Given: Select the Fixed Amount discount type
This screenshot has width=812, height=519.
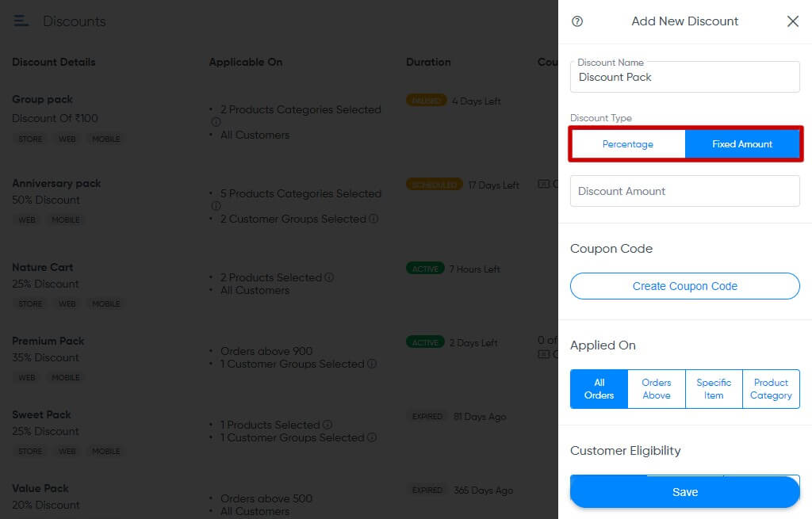Looking at the screenshot, I should [x=742, y=143].
